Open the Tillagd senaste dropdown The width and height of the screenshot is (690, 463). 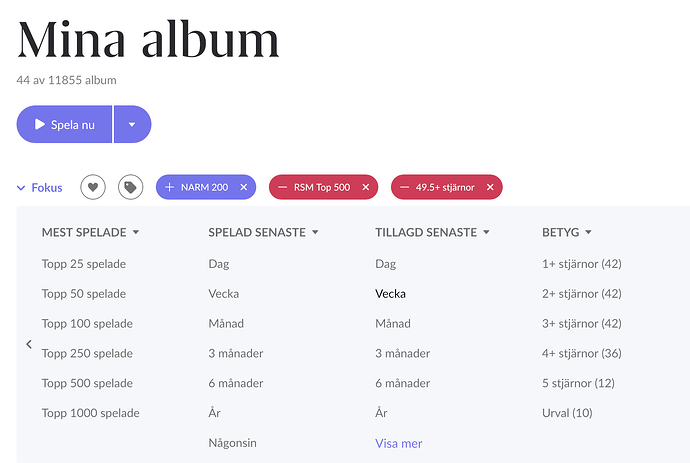point(486,233)
